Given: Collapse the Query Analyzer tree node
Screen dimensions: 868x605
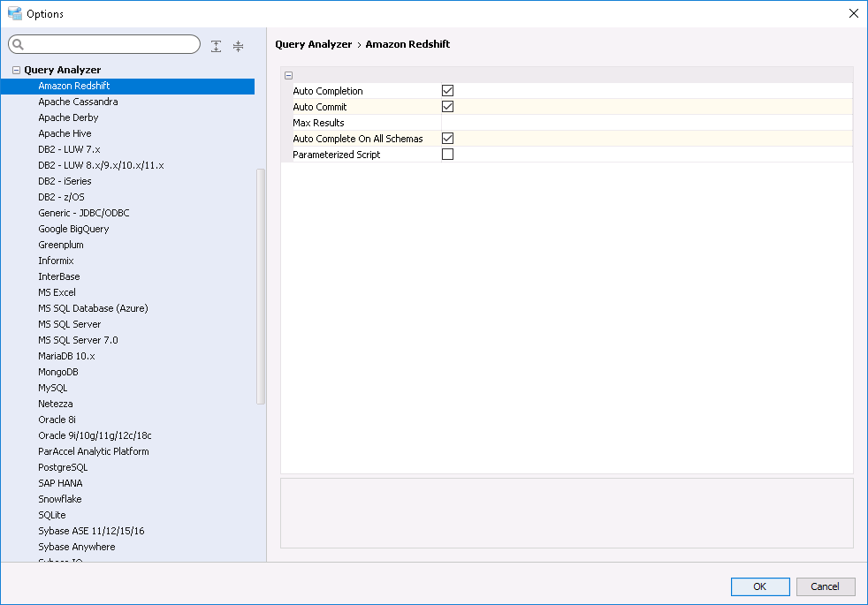Looking at the screenshot, I should [x=16, y=70].
